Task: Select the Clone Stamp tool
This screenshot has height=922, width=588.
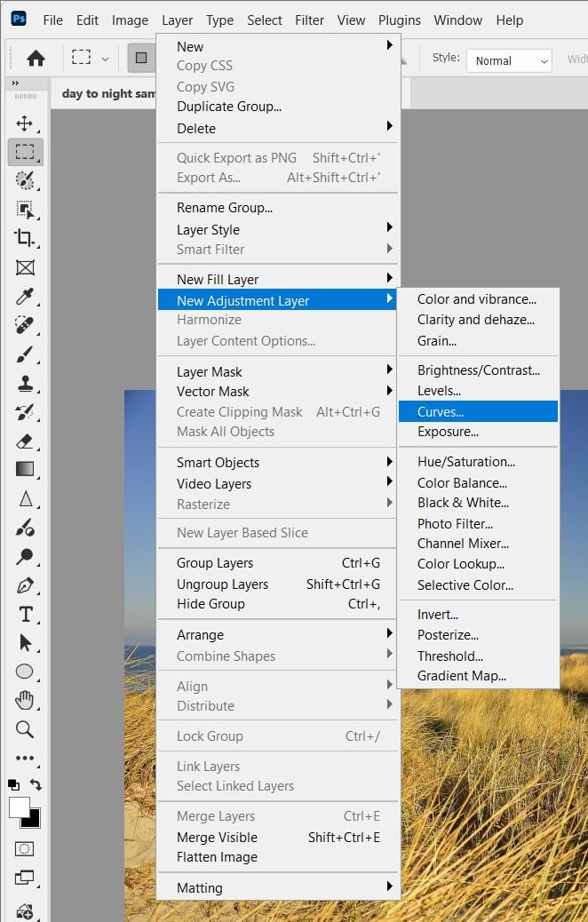Action: (x=25, y=384)
